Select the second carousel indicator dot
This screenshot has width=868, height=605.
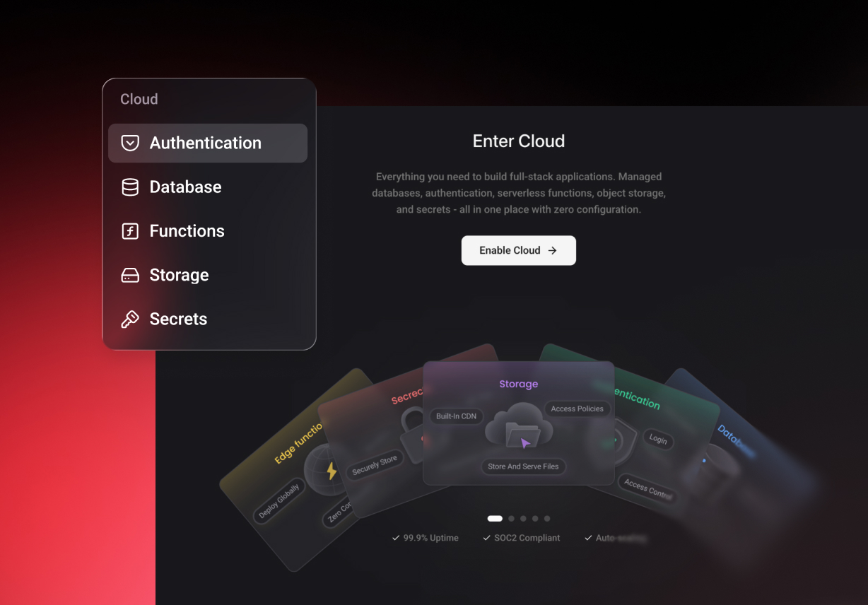[x=512, y=518]
